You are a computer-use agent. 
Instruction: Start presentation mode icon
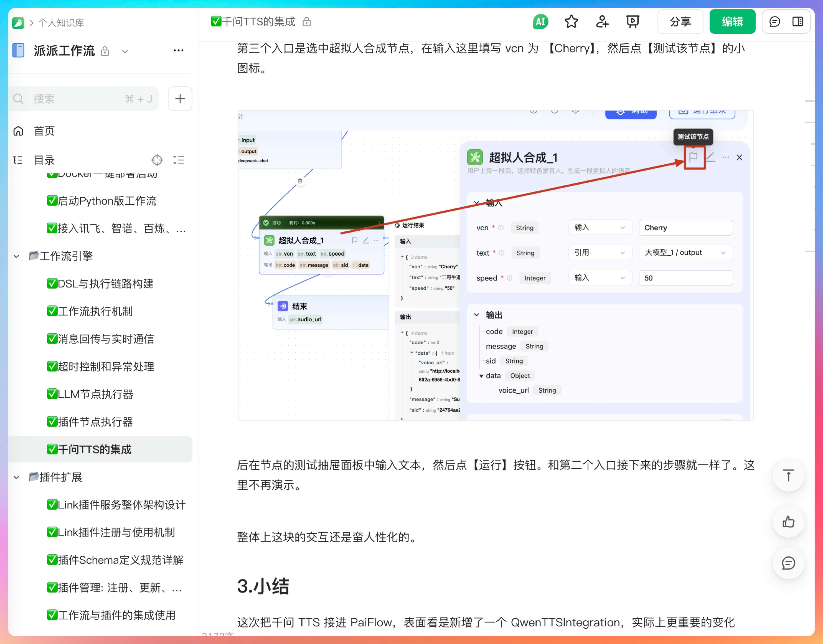coord(632,22)
